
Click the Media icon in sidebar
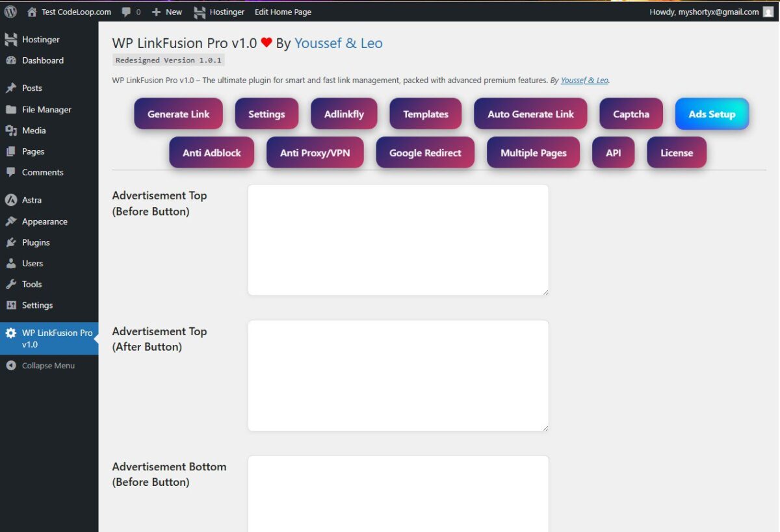[x=11, y=131]
